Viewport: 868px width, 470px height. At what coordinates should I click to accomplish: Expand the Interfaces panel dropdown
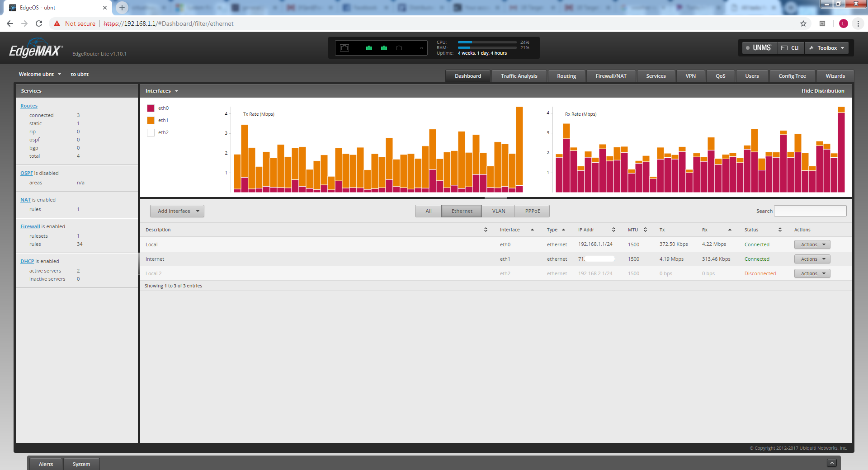point(162,91)
